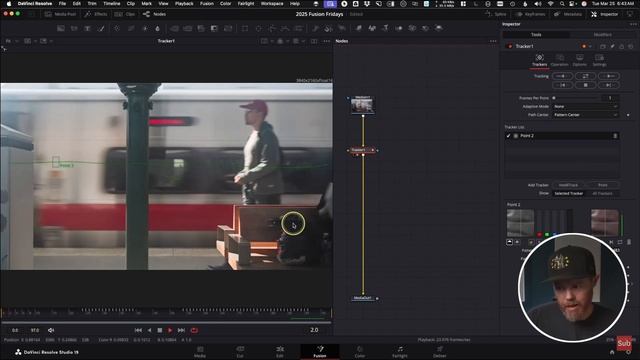Play the composition in reverse
640x360 pixels.
click(149, 330)
